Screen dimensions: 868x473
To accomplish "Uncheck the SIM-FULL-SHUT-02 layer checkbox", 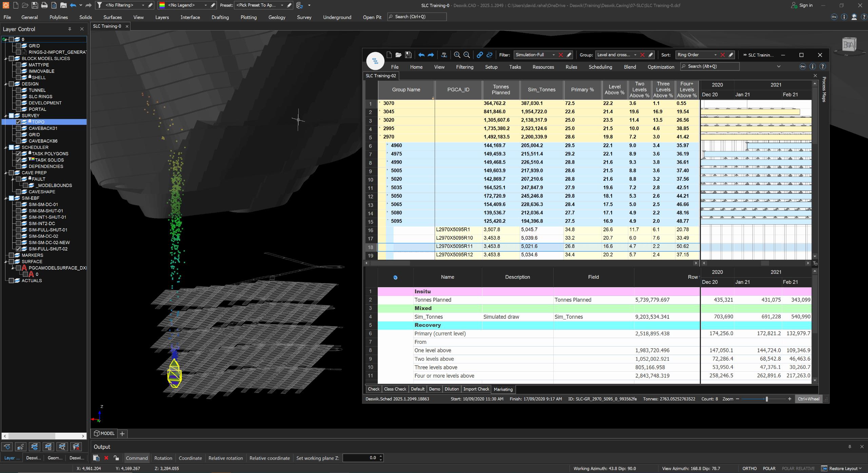I will click(19, 249).
